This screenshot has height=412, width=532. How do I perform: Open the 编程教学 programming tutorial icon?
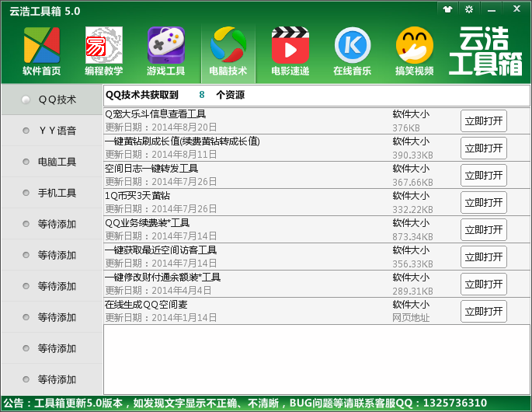point(104,51)
